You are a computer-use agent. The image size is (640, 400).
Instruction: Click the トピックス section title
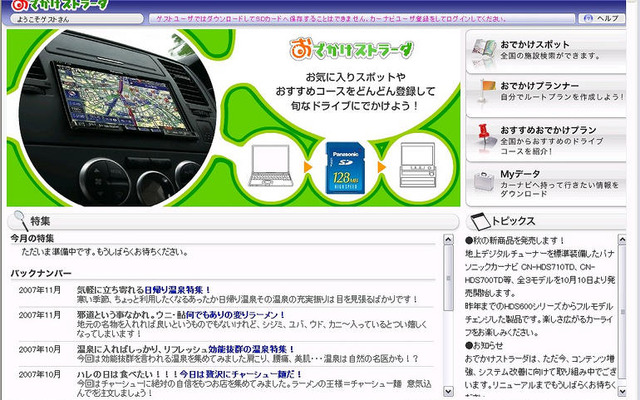[x=513, y=221]
